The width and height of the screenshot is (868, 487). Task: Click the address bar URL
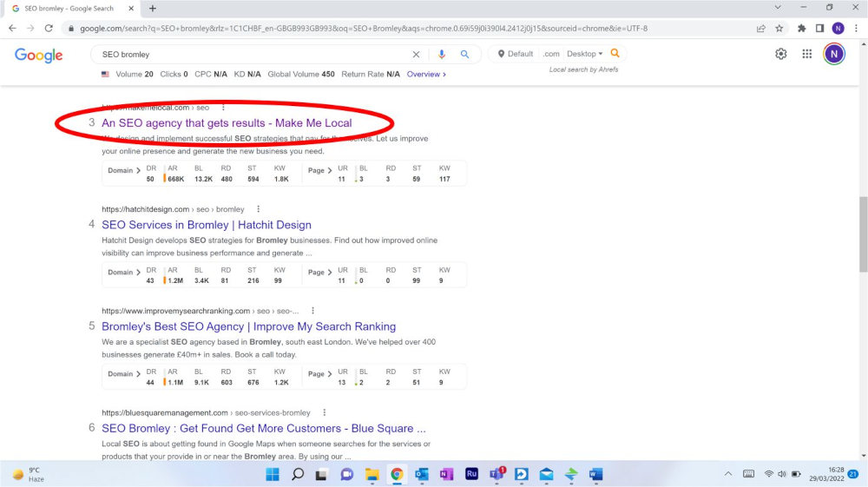[363, 29]
